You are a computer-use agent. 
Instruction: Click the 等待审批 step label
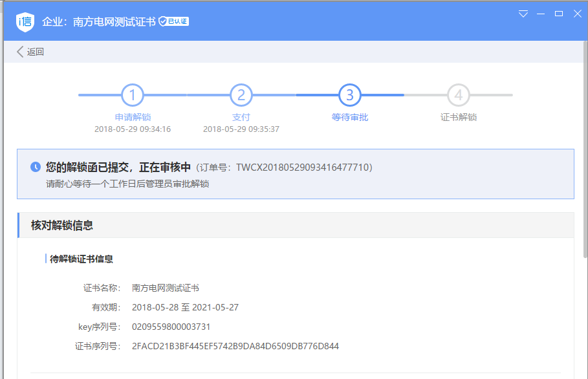pos(349,117)
